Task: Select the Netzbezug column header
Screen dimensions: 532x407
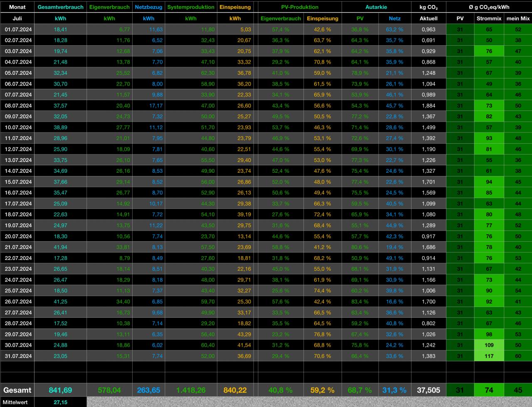Action: coord(148,7)
